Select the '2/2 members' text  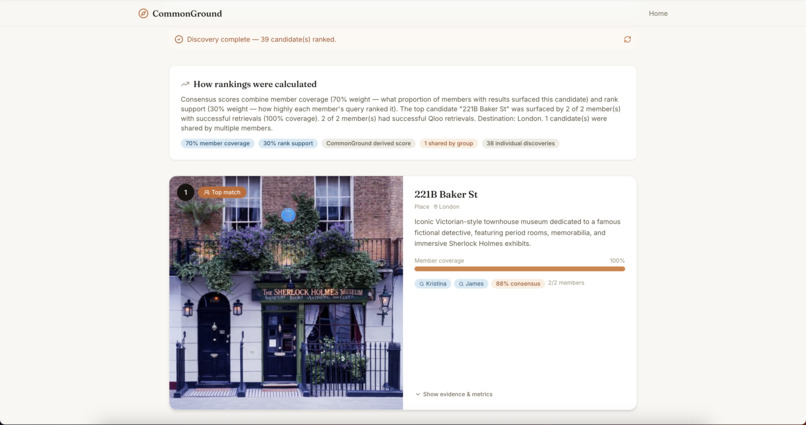click(566, 283)
